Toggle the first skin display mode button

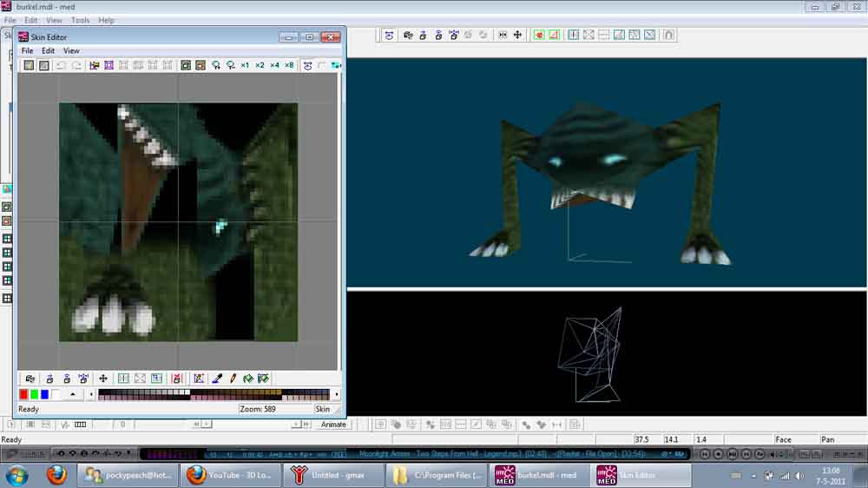point(29,65)
